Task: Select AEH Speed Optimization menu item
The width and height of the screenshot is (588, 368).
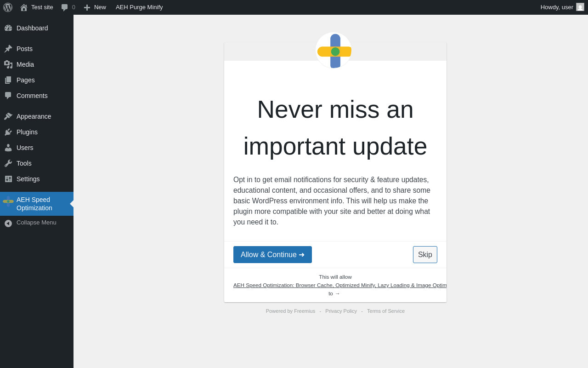Action: coord(37,204)
